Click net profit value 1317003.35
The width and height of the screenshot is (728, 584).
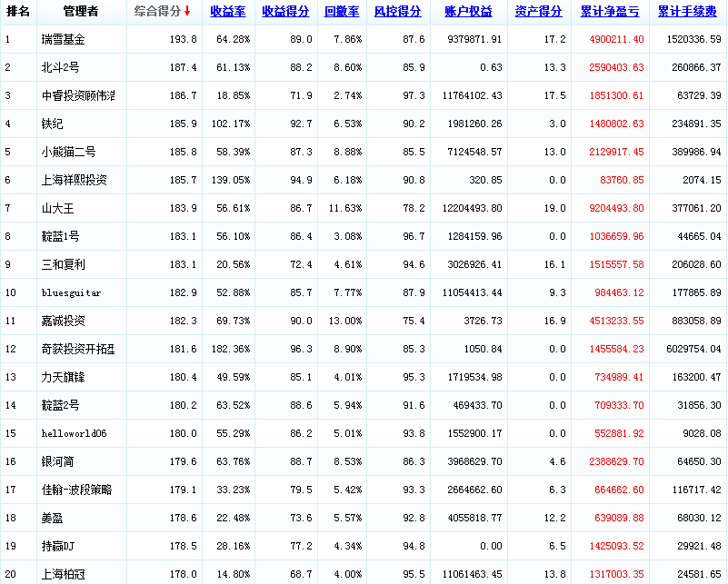[616, 574]
